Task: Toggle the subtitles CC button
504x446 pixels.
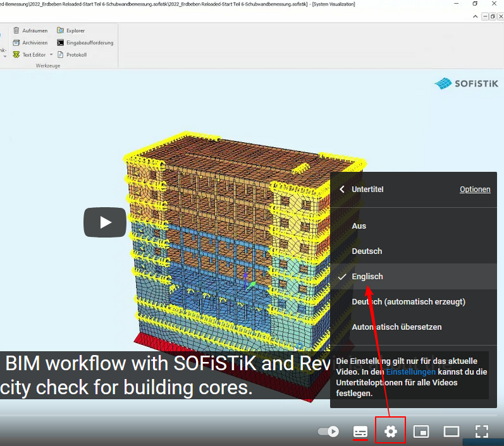Action: [360, 431]
